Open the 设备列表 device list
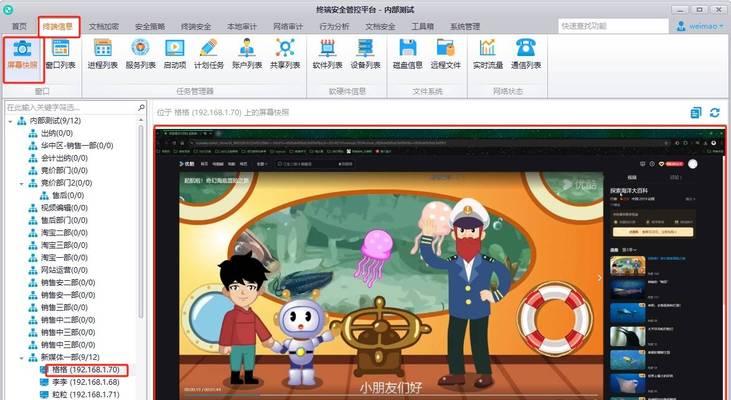Viewport: 731px width, 400px height. coord(366,55)
